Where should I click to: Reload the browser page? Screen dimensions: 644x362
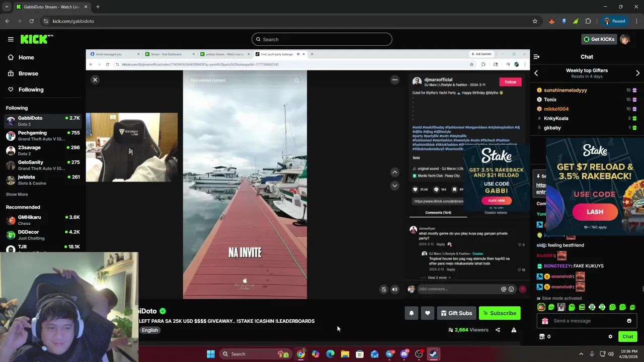(31, 21)
